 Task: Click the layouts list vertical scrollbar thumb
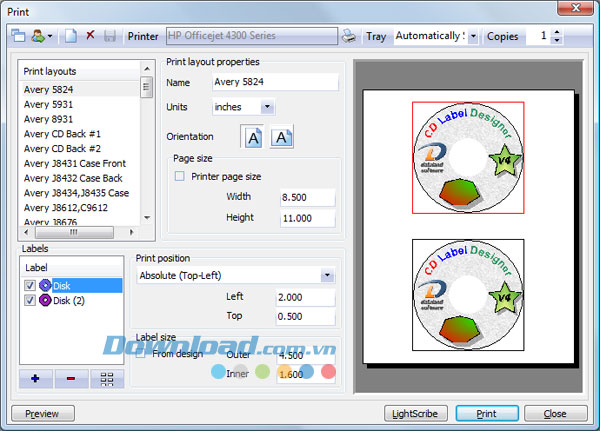[146, 87]
